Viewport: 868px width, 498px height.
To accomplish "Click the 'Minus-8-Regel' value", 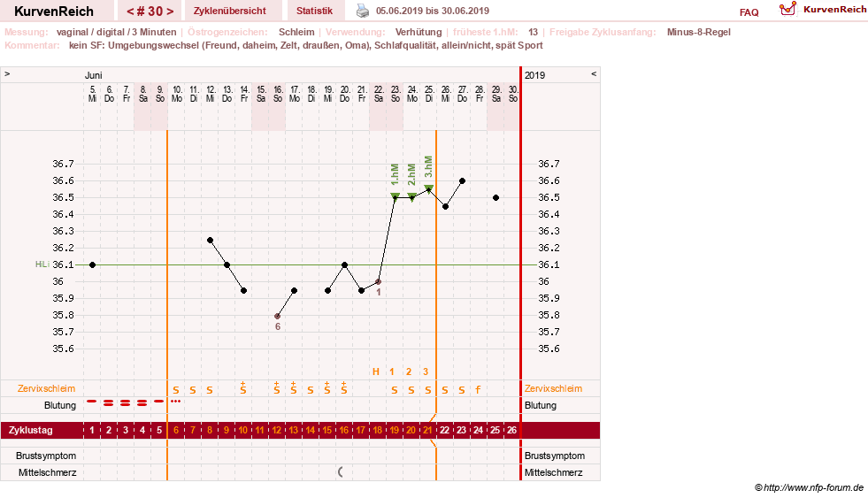I will (699, 32).
